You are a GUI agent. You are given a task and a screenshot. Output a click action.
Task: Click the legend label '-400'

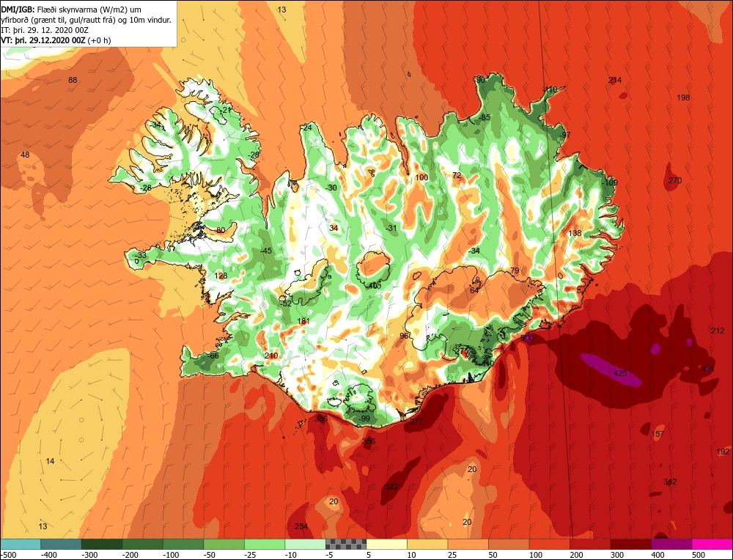point(49,555)
